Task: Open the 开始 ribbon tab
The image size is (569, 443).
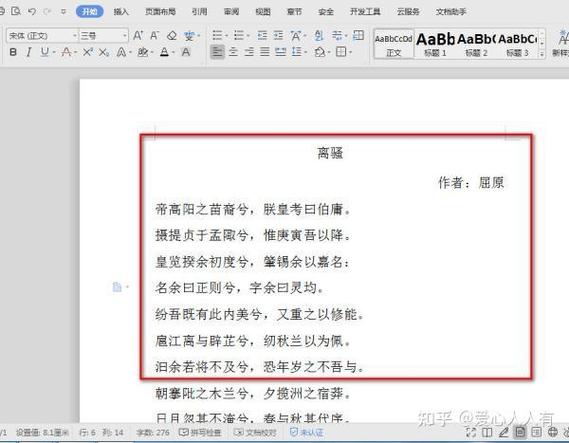Action: [x=90, y=12]
